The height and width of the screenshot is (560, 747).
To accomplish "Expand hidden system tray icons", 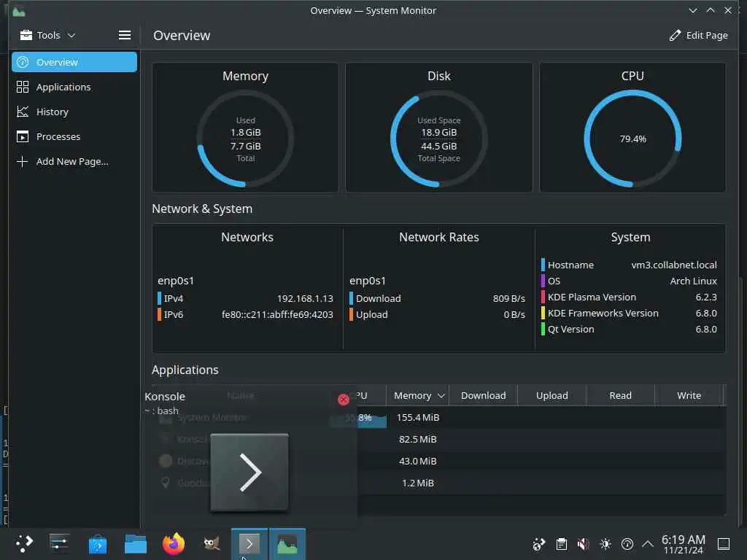I will (x=648, y=544).
